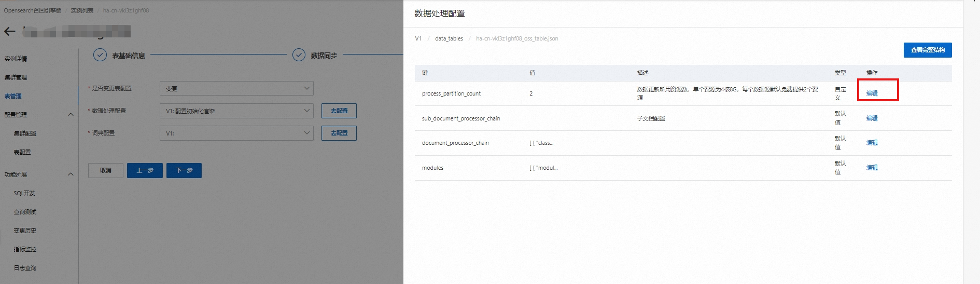The height and width of the screenshot is (284, 980).
Task: Edit the process_partition_count row
Action: [872, 93]
